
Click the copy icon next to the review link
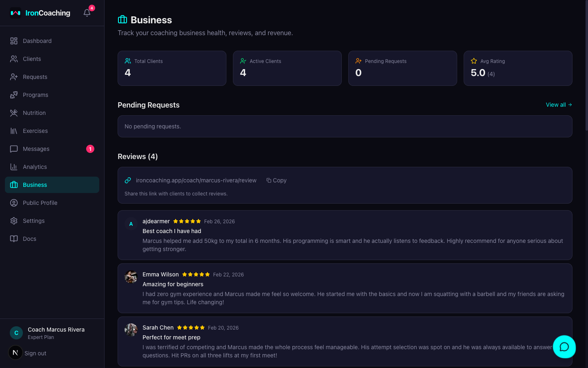click(269, 180)
